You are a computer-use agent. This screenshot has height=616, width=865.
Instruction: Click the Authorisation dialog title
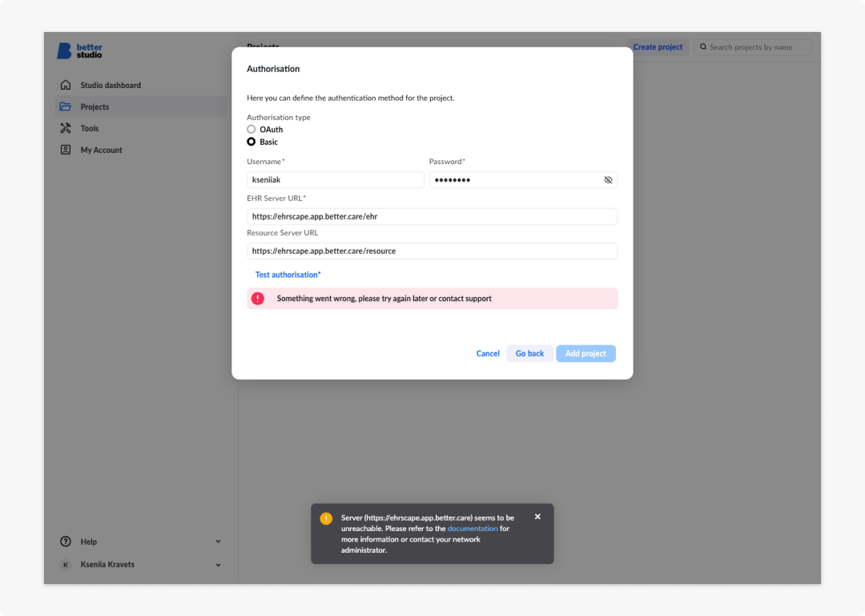tap(273, 69)
